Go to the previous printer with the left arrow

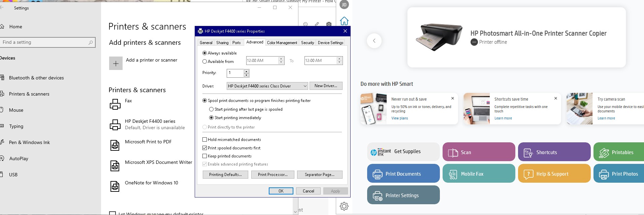coord(374,41)
